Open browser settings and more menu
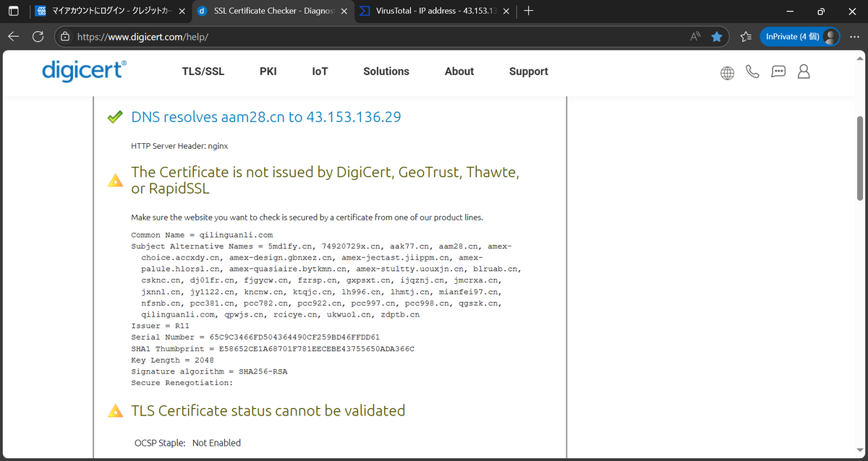 pos(855,36)
